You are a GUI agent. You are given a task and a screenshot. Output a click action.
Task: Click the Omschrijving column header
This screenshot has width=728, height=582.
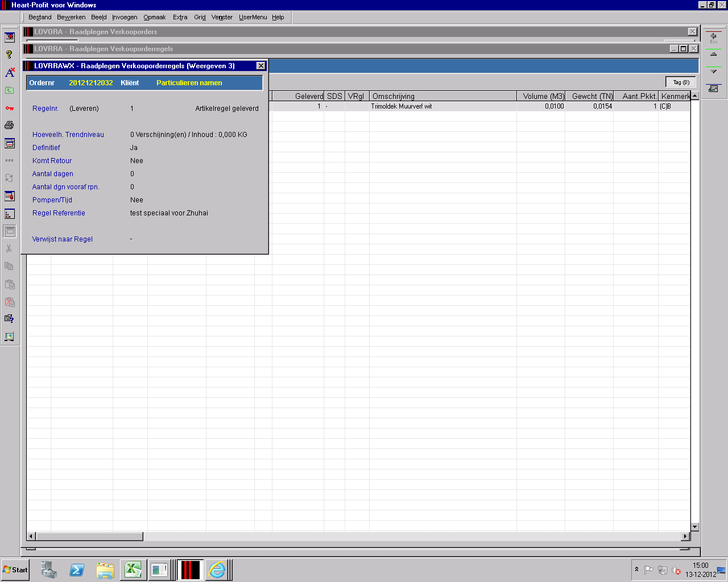pyautogui.click(x=443, y=96)
